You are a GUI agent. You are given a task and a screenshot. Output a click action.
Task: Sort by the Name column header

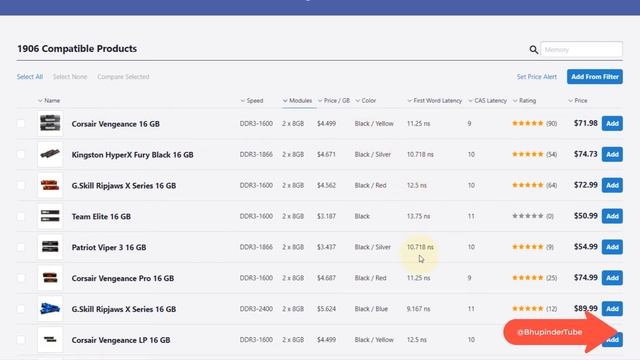pyautogui.click(x=49, y=100)
